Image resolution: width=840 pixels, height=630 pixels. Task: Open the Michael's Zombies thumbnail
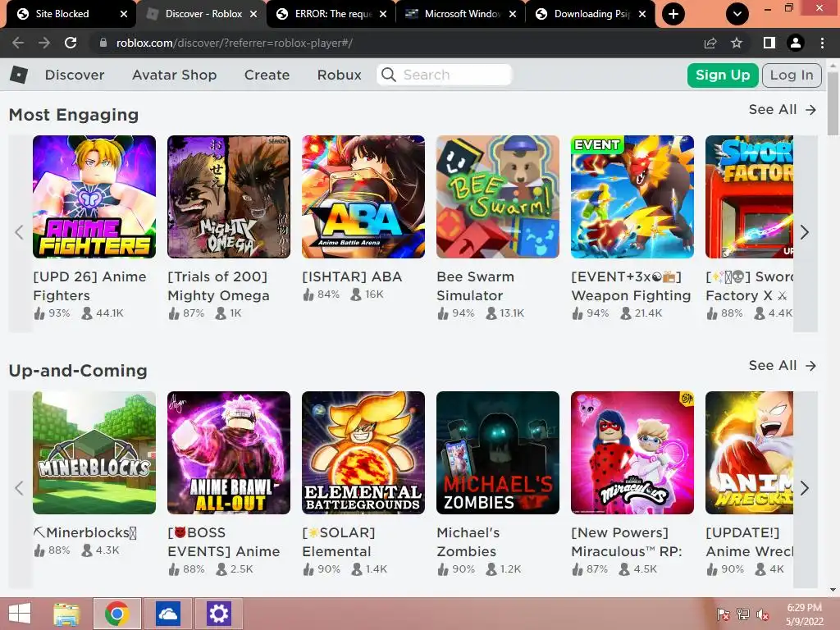point(498,453)
